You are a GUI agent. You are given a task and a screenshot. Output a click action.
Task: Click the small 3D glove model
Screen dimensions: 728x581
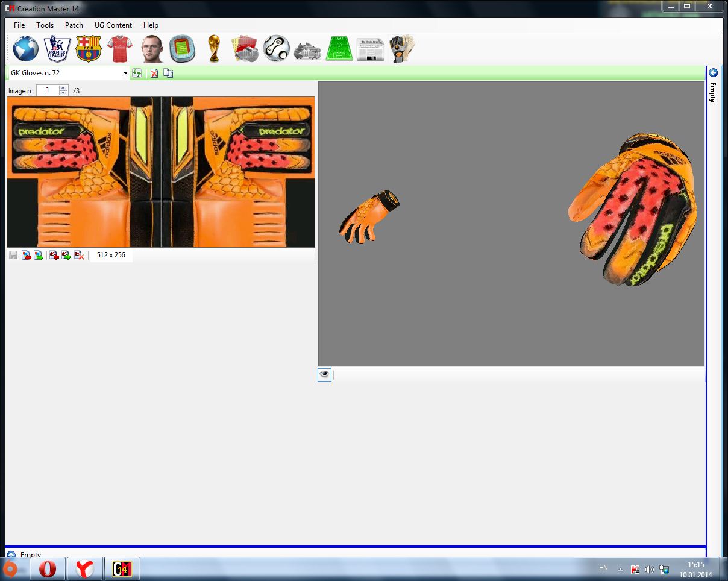[x=369, y=216]
